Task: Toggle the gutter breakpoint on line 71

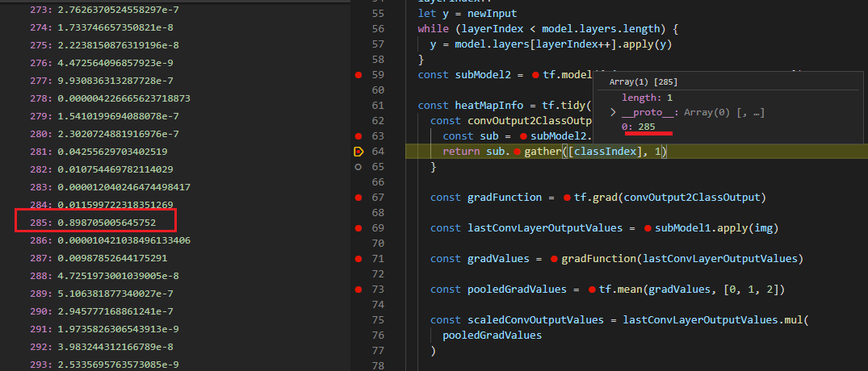Action: pos(359,258)
